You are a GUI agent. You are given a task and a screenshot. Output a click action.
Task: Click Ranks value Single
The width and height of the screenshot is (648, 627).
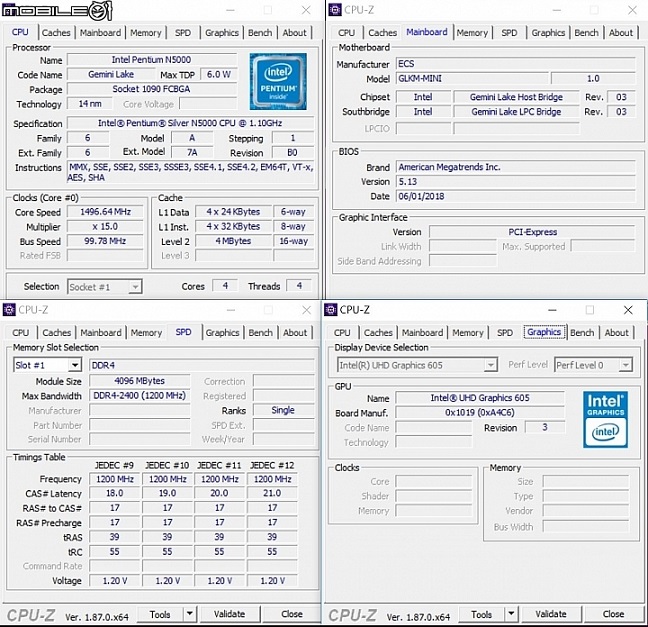coord(283,410)
